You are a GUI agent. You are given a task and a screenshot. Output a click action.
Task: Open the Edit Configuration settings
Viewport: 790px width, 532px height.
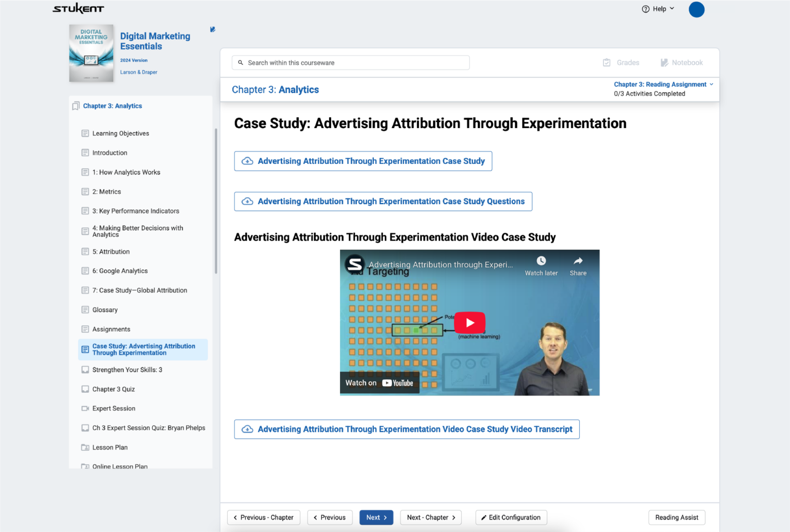pos(511,517)
